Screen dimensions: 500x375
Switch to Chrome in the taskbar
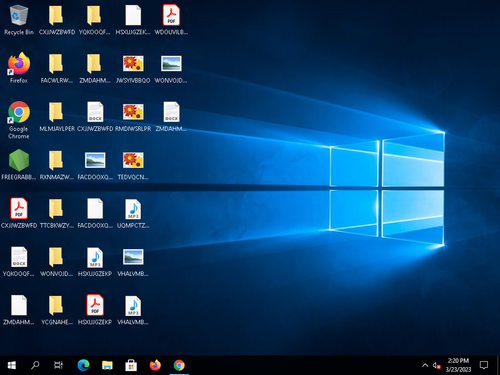coord(179,365)
